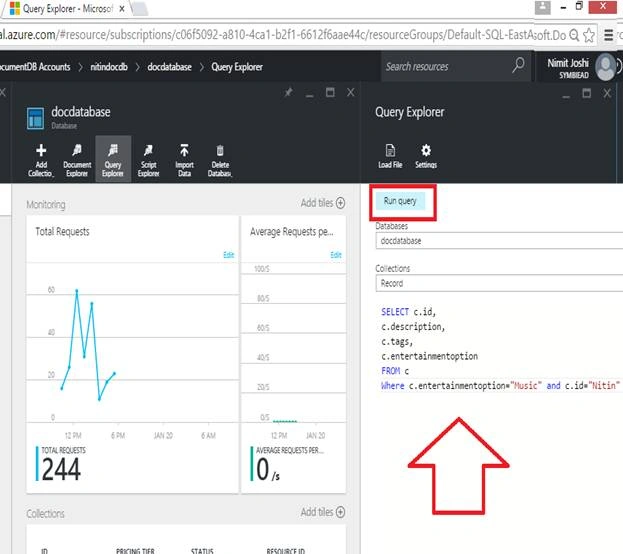
Task: Open Nimit Joshi account avatar
Action: pyautogui.click(x=606, y=67)
